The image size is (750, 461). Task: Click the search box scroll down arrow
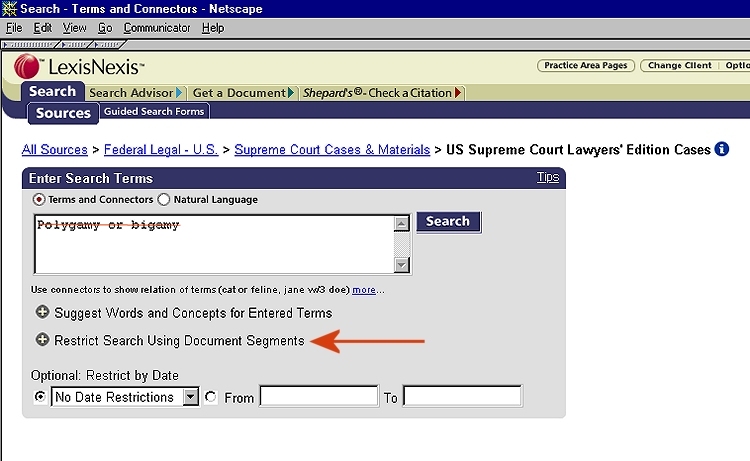click(x=402, y=265)
